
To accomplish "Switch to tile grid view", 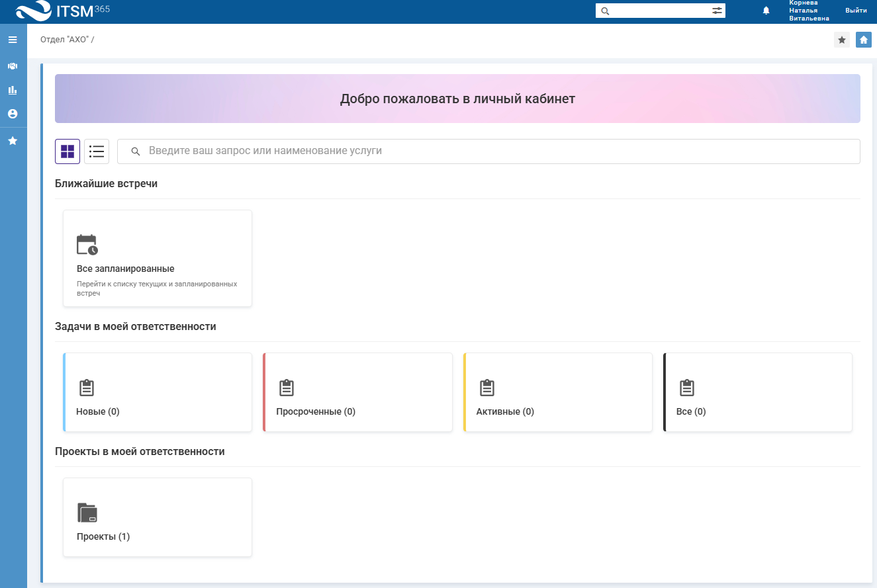I will pyautogui.click(x=68, y=151).
